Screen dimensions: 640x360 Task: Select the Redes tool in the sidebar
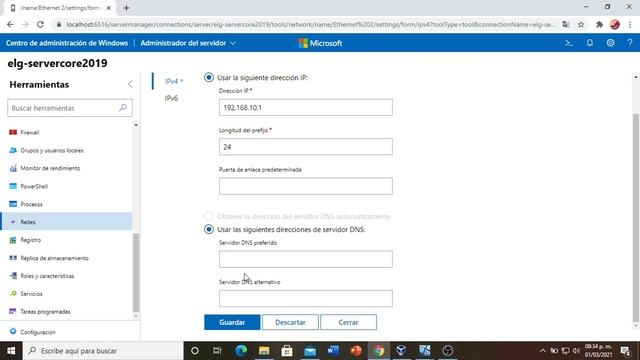[x=66, y=222]
